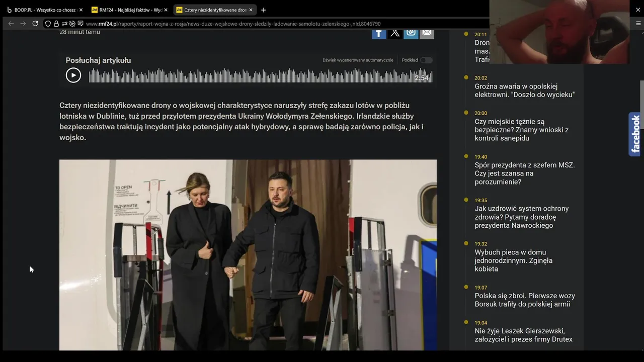This screenshot has width=644, height=362.
Task: Click the 2:54 audio duration
Action: click(x=422, y=78)
